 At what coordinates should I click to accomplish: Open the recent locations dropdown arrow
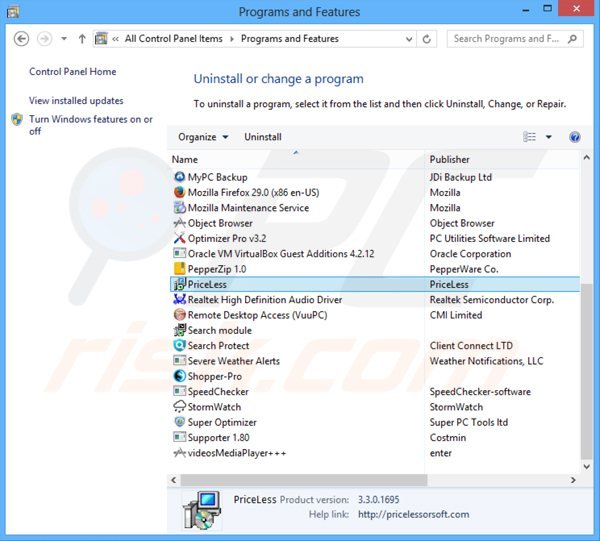point(64,39)
